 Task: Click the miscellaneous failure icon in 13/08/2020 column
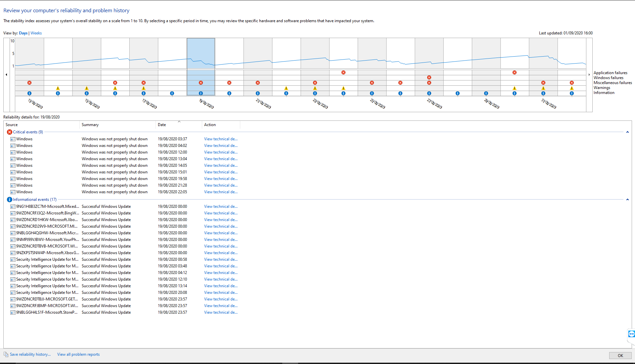point(29,83)
